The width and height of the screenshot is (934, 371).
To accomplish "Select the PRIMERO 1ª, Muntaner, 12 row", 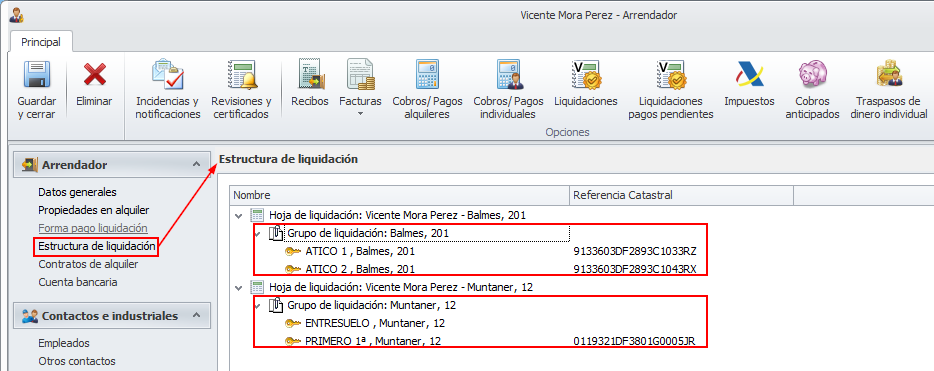I will [x=373, y=341].
